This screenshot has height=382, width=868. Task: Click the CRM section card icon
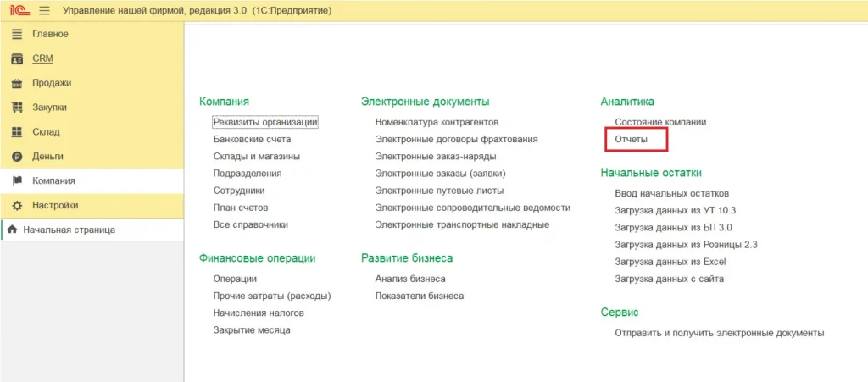point(16,58)
